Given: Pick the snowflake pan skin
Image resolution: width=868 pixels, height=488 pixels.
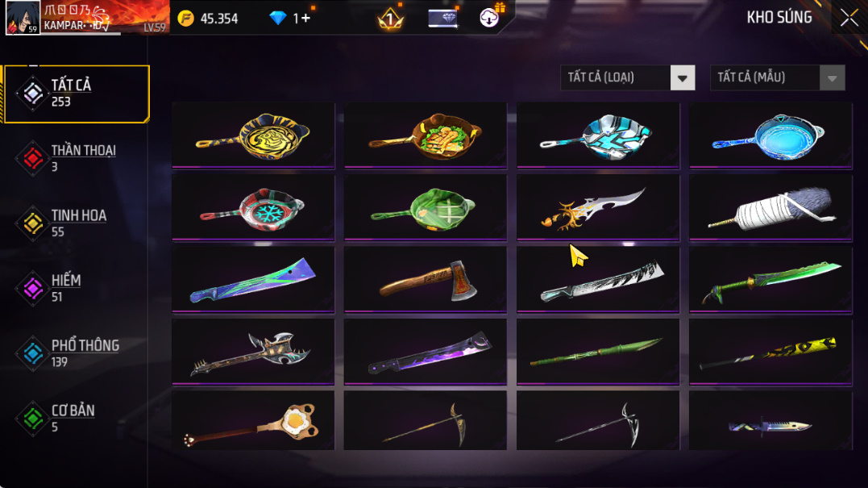Looking at the screenshot, I should [x=254, y=207].
